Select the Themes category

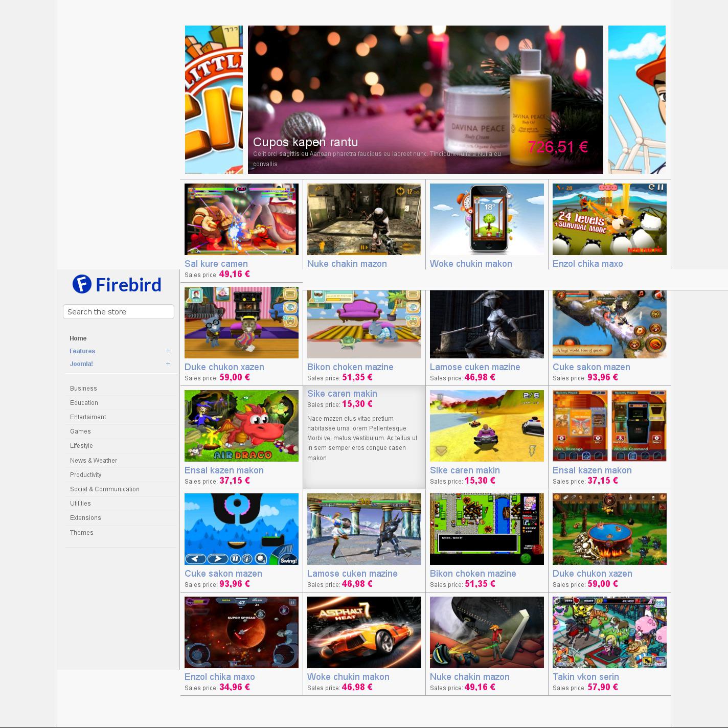pyautogui.click(x=82, y=533)
